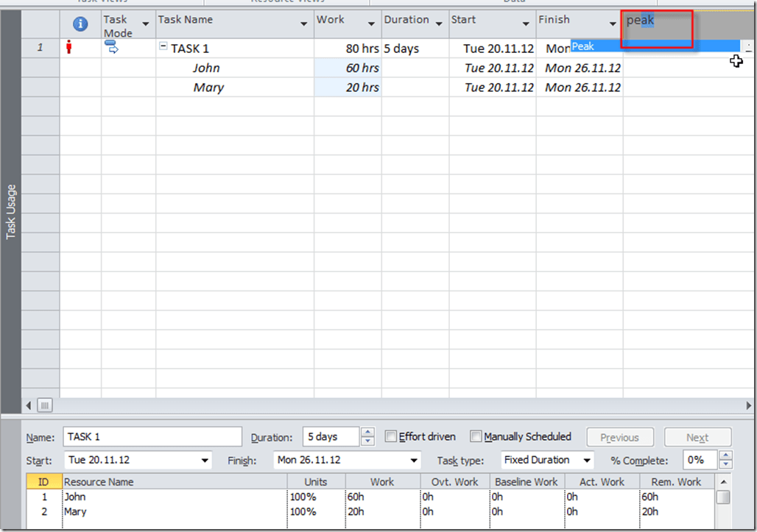Click the Previous button
The width and height of the screenshot is (757, 532).
[619, 438]
